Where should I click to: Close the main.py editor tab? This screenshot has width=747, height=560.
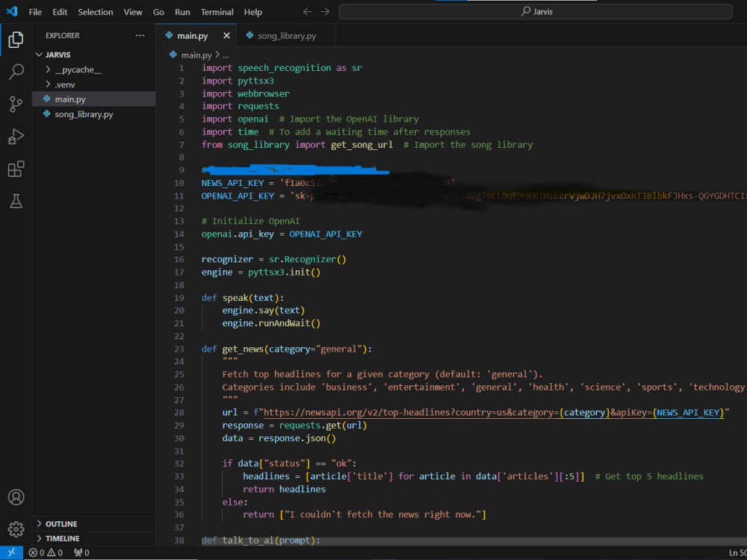pyautogui.click(x=227, y=36)
